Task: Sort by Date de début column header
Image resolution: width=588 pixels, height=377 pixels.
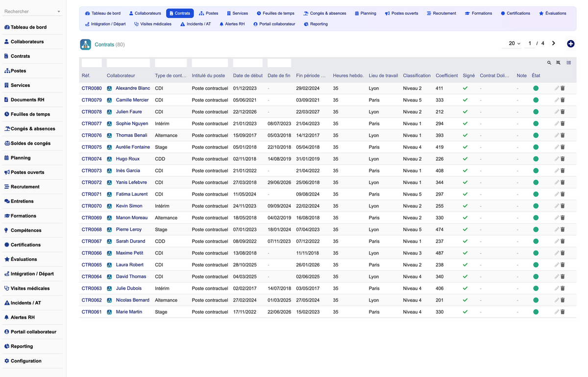Action: (x=248, y=75)
